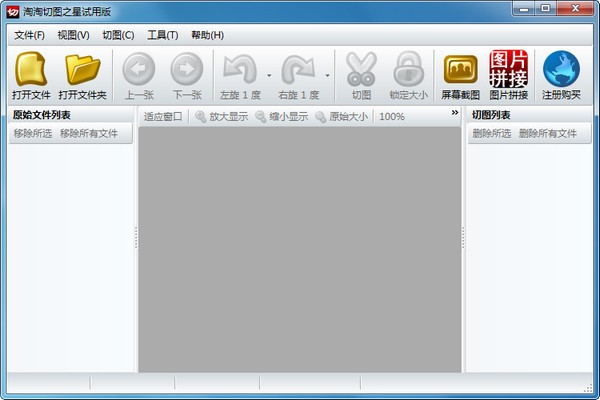Click 适应窗口 fit-to-window button
The image size is (600, 400).
coord(163,116)
